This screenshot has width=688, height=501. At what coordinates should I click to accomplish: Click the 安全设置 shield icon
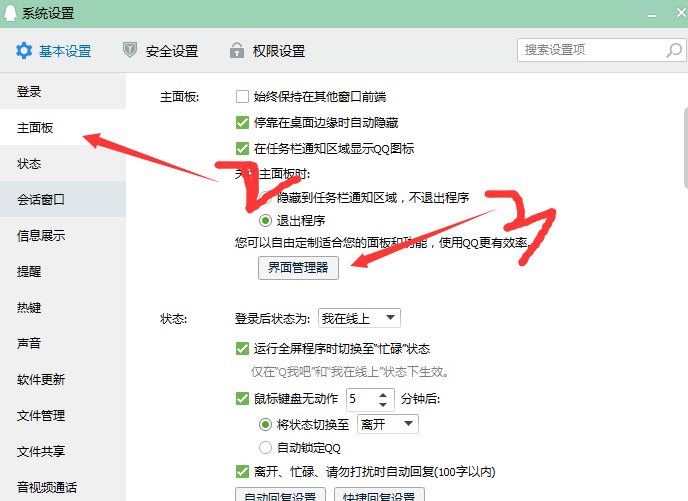point(129,50)
